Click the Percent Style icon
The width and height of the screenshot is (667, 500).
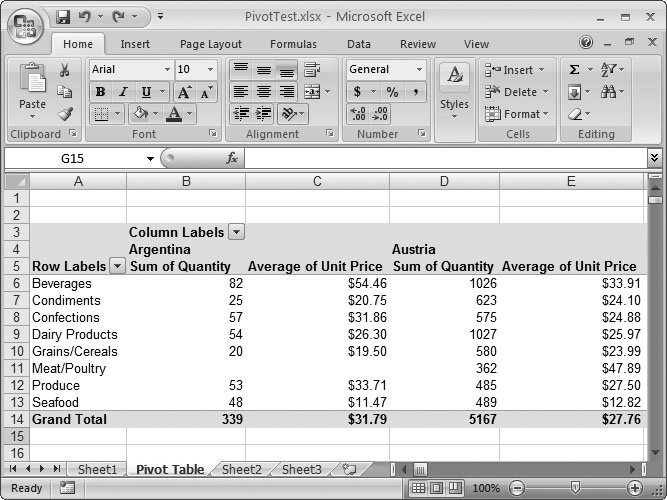392,92
